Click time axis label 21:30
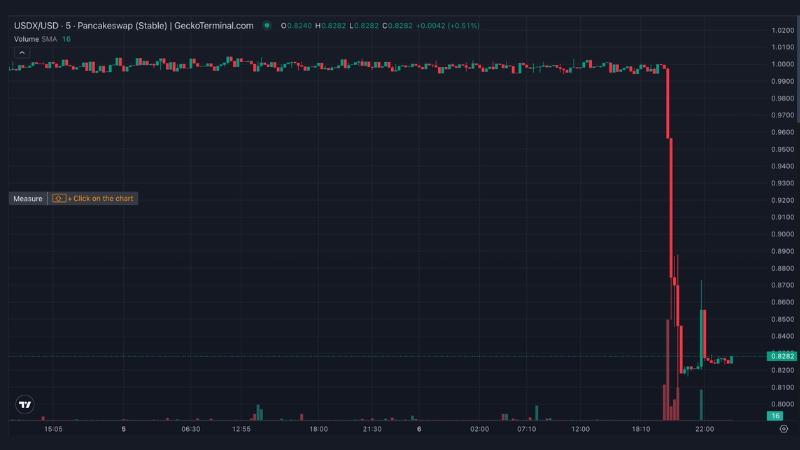 pos(372,429)
